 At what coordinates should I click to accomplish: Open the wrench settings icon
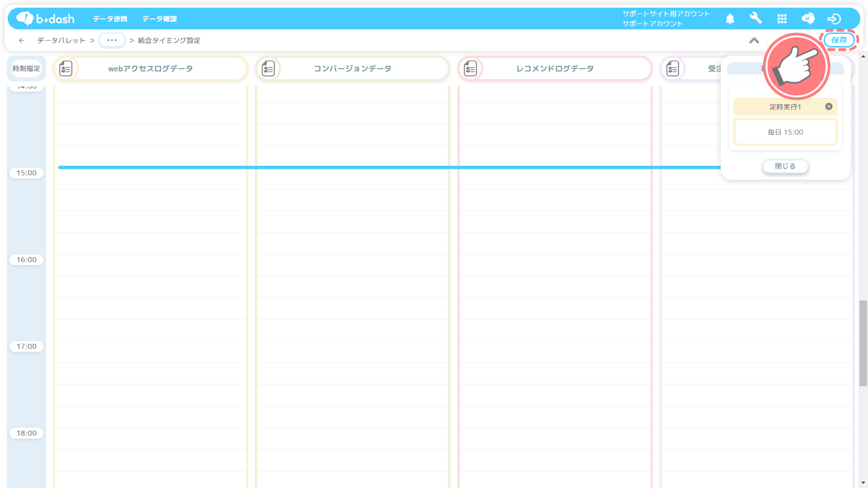pos(755,18)
